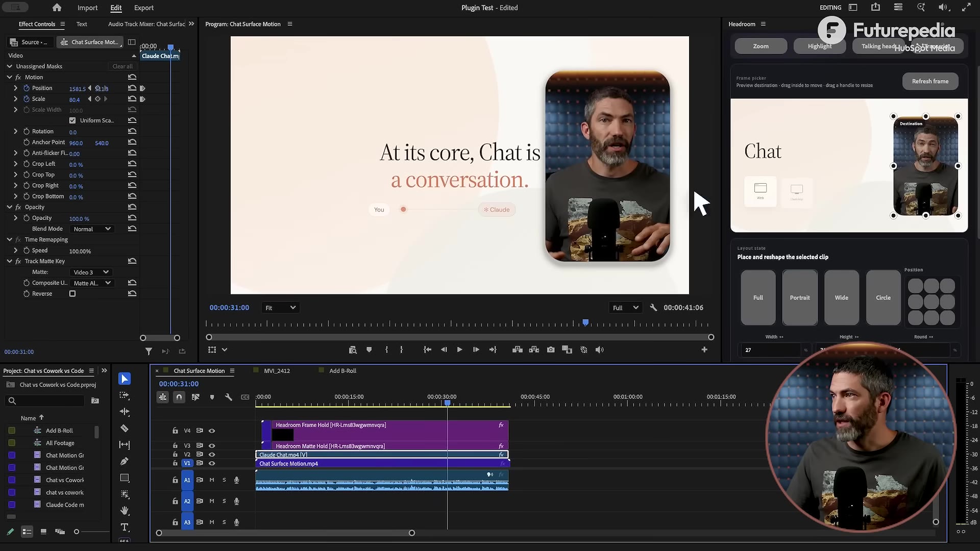
Task: Select the Rectangle tool
Action: (x=125, y=478)
